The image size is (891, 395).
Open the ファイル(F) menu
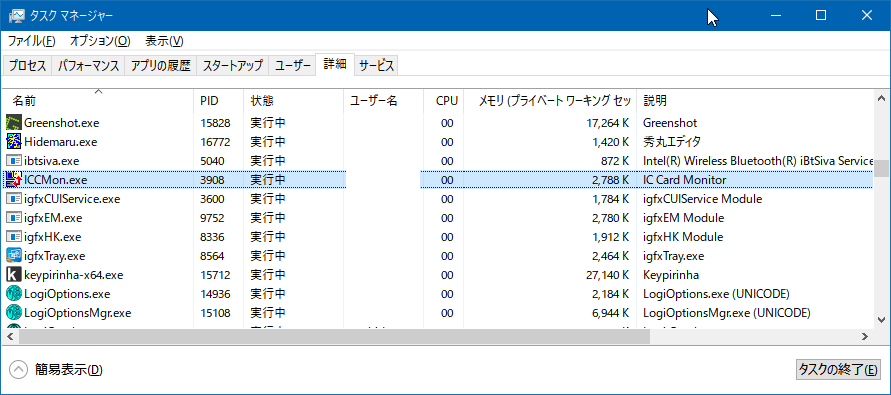[x=32, y=41]
